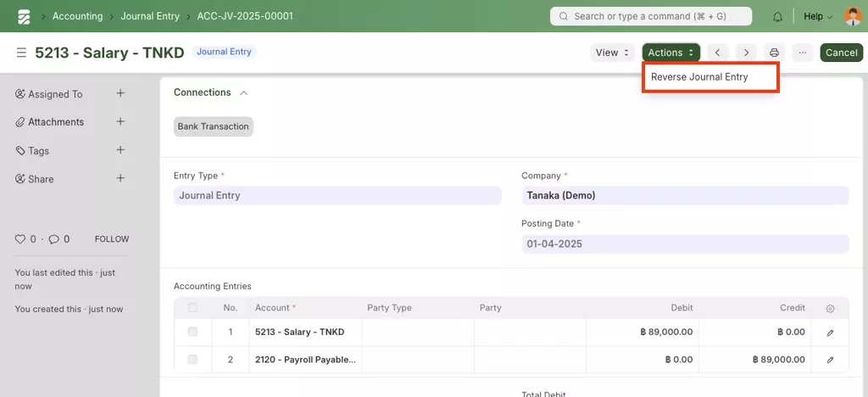
Task: Edit row 2 Payroll Payable pencil
Action: (830, 360)
